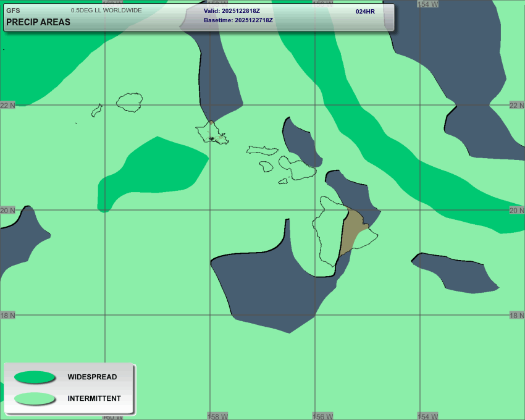
Task: Click the light green INTERMITTENT legend ellipse
Action: 35,398
